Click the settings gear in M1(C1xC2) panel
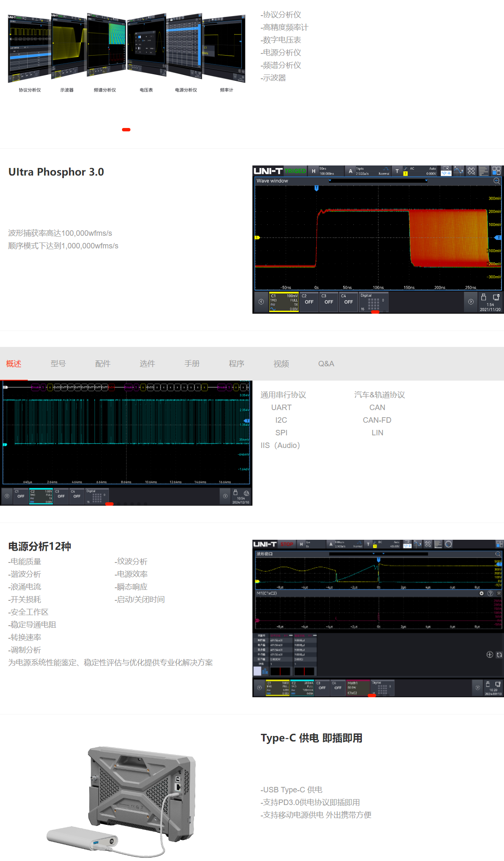 click(x=482, y=593)
